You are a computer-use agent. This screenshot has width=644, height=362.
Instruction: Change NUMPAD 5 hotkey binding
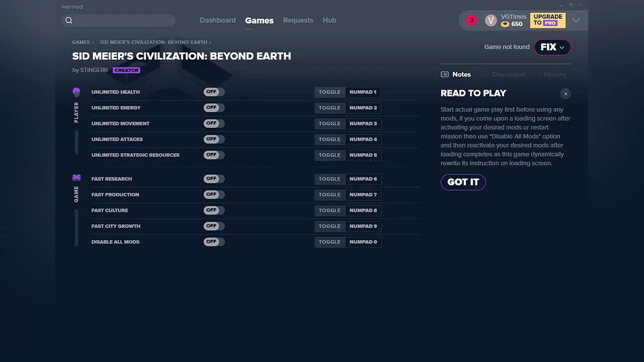(x=363, y=155)
